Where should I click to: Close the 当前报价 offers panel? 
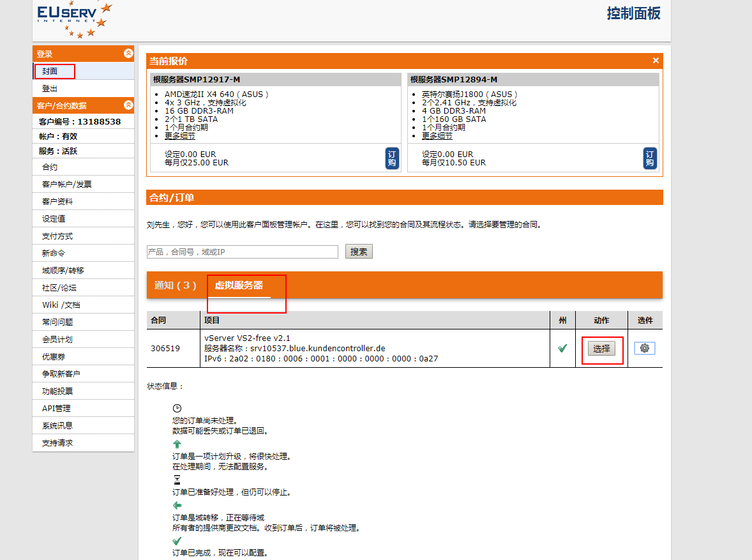(x=656, y=61)
